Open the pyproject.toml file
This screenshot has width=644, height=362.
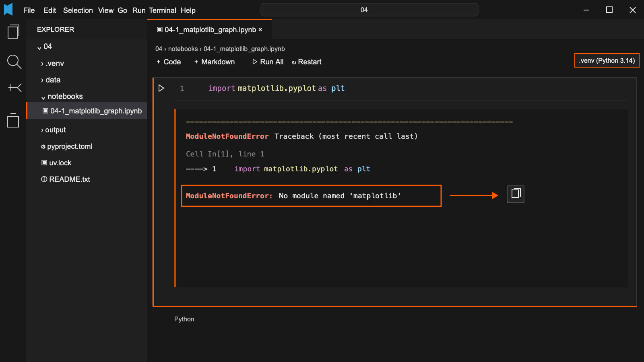coord(66,146)
